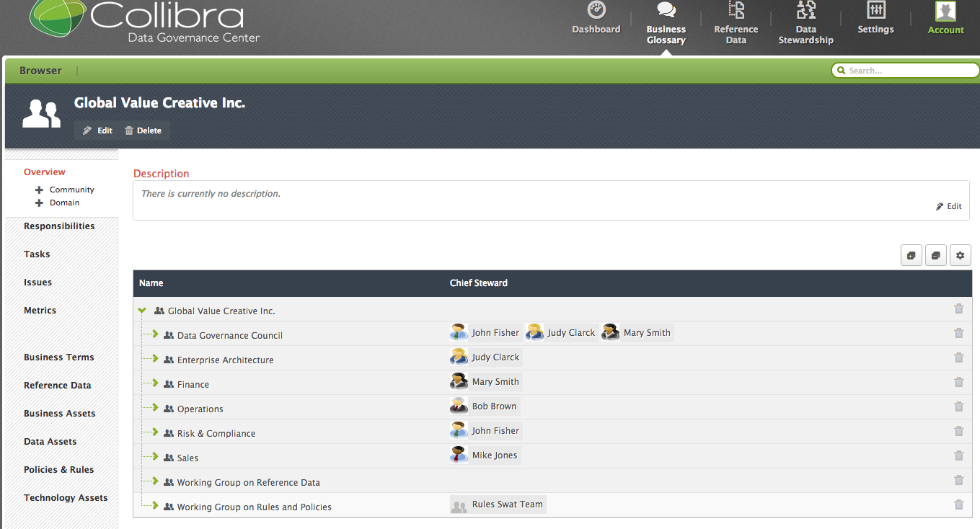Click the Collibra logo
The image size is (980, 529).
pyautogui.click(x=144, y=22)
